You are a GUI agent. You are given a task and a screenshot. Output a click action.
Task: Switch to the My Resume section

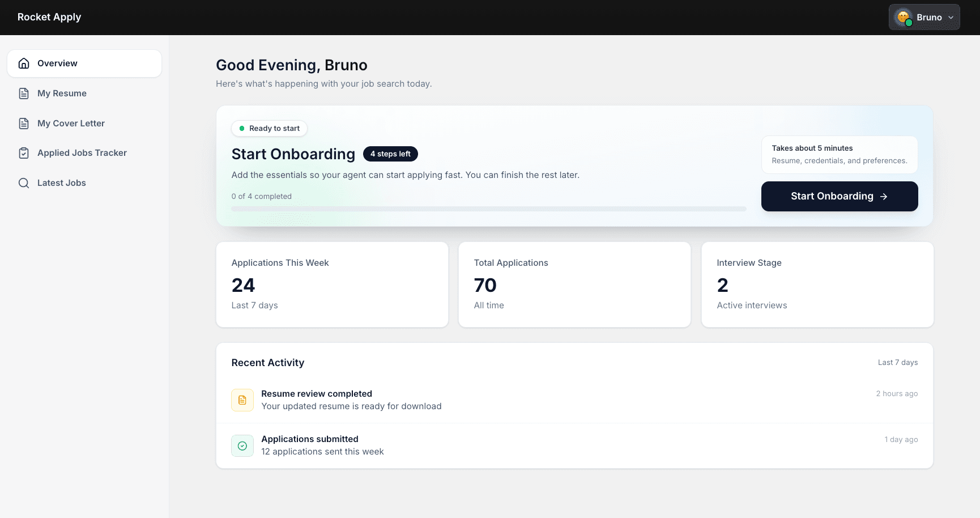(x=62, y=93)
